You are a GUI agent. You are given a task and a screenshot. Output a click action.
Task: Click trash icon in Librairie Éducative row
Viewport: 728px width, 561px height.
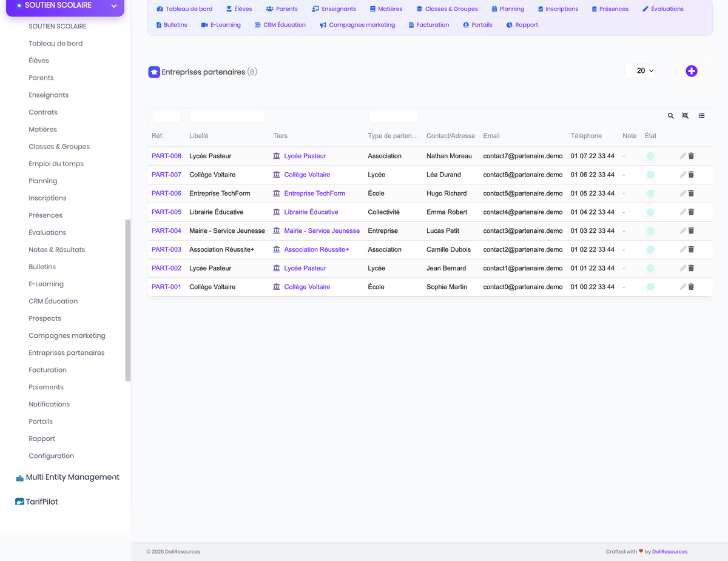691,212
